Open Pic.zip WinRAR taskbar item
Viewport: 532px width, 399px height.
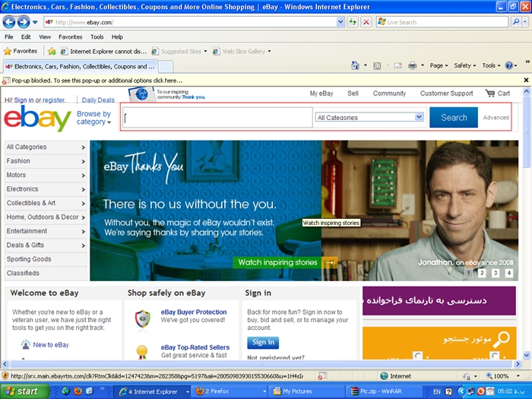click(x=383, y=391)
